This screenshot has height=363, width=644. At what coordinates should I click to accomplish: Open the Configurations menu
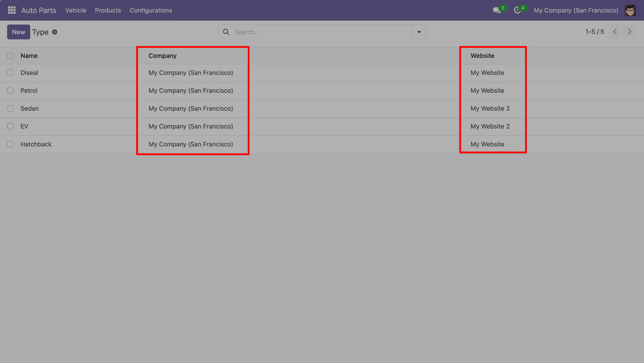click(x=151, y=10)
